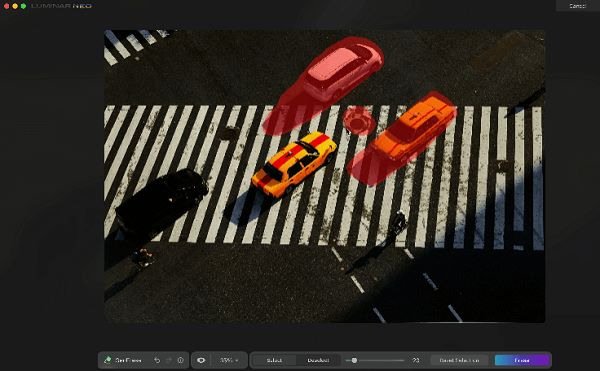Click the brush size value field

[x=416, y=360]
